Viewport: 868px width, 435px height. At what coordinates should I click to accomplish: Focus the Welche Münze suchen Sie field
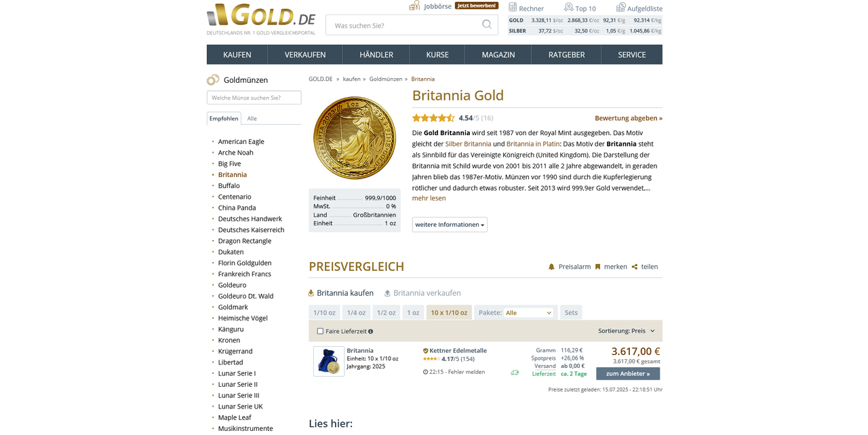[254, 98]
